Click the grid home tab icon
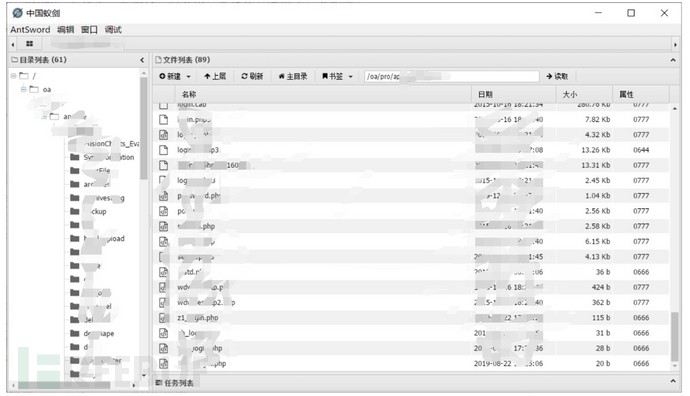This screenshot has height=396, width=690. pos(29,44)
